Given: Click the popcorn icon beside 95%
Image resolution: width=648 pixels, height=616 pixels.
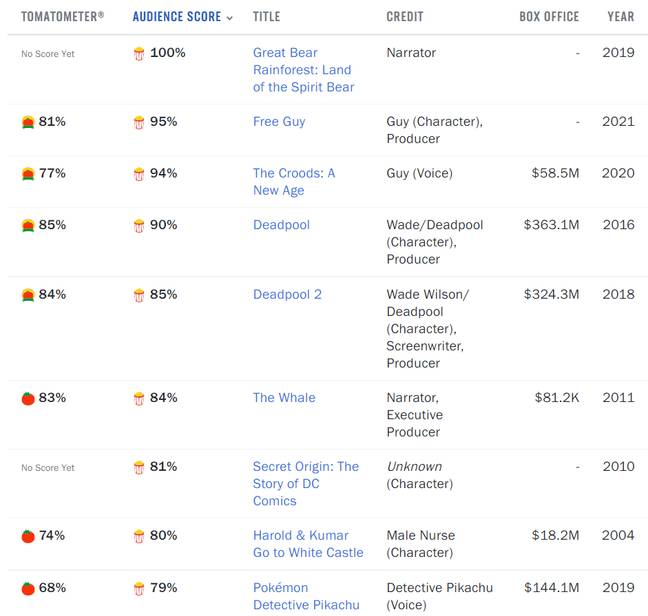Looking at the screenshot, I should click(x=139, y=123).
